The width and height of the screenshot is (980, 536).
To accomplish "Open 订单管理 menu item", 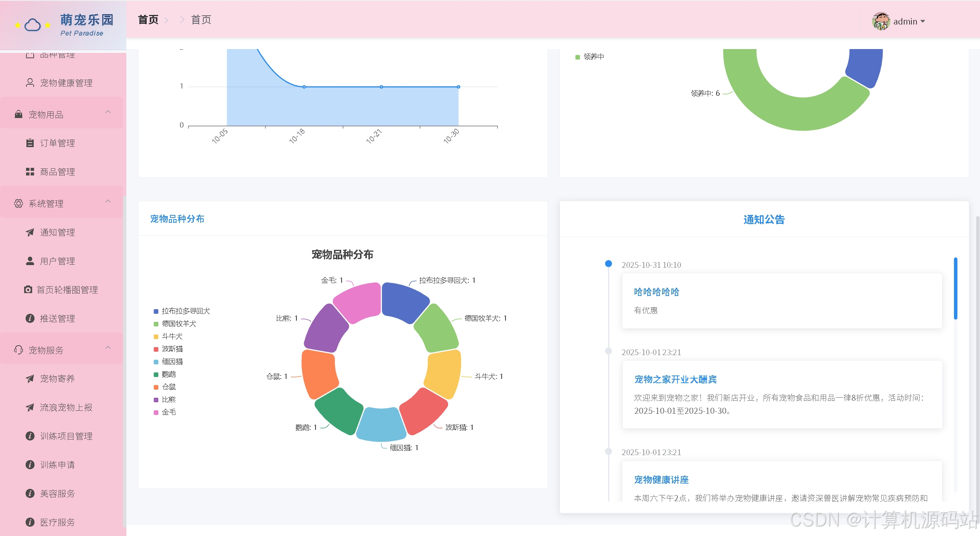I will (x=61, y=143).
